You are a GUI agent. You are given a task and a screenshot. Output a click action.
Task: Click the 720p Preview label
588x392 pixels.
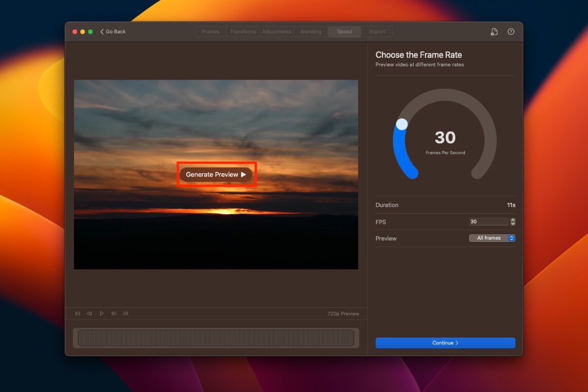pos(343,314)
